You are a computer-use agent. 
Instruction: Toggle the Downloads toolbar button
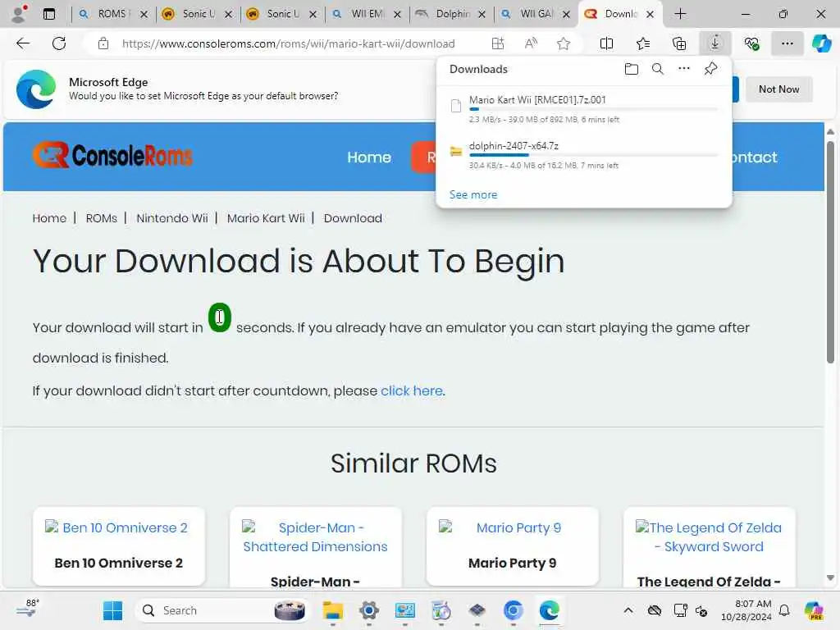(x=715, y=43)
